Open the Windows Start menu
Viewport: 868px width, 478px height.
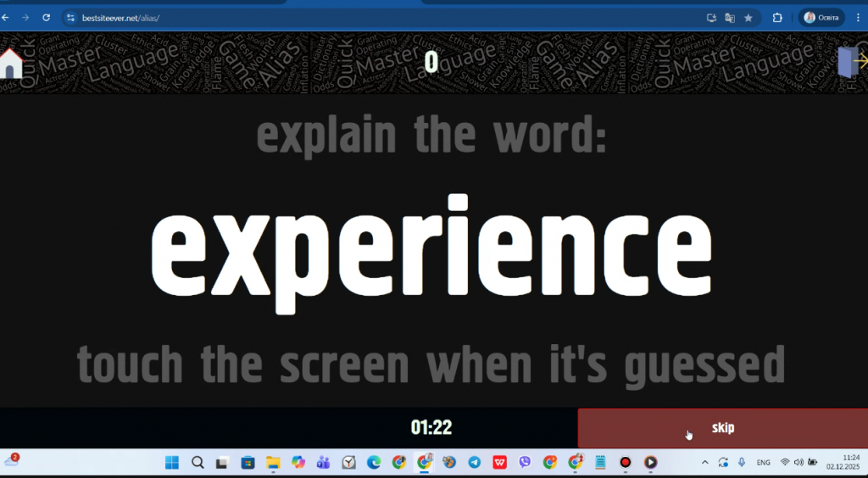pos(172,463)
